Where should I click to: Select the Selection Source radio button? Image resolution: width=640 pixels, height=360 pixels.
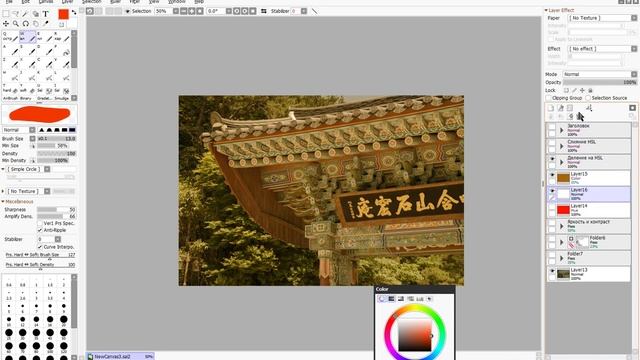tap(588, 98)
